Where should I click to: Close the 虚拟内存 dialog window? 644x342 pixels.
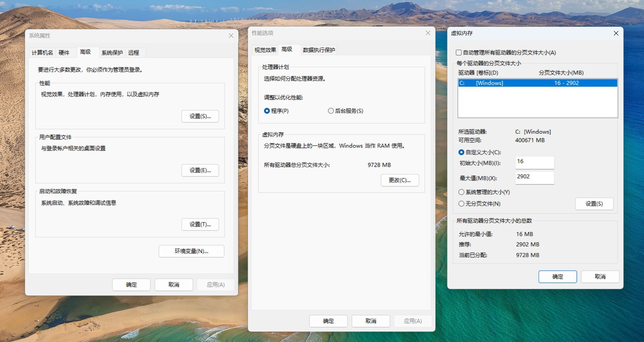point(616,33)
